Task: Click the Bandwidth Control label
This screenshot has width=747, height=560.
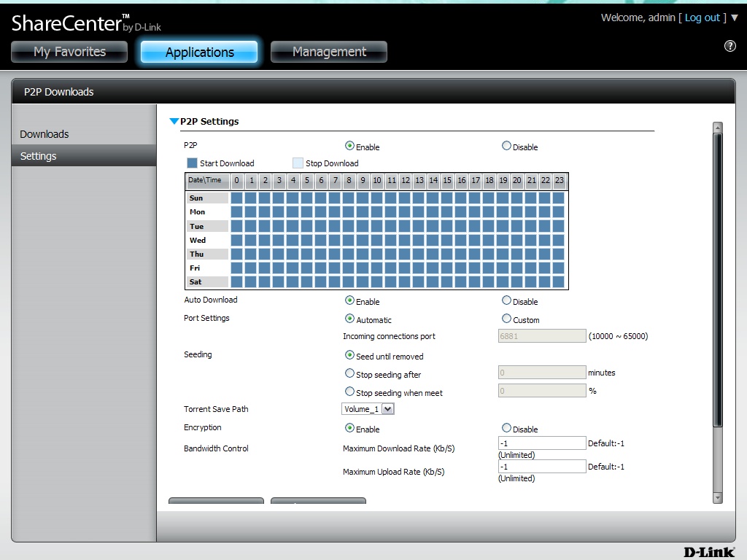Action: pos(216,448)
